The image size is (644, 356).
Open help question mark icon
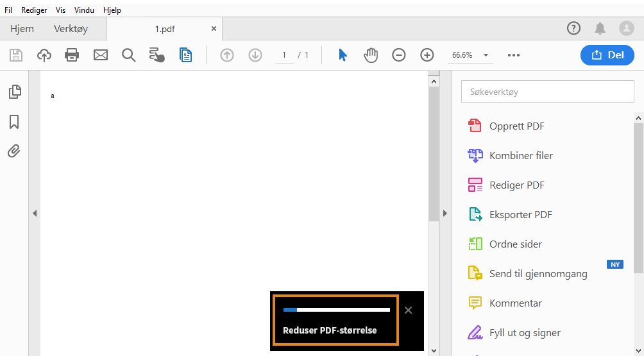click(x=574, y=28)
